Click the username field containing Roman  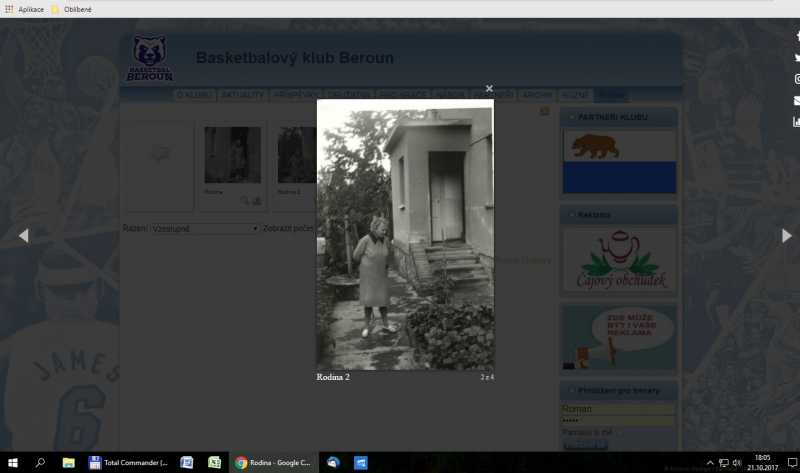pyautogui.click(x=617, y=409)
